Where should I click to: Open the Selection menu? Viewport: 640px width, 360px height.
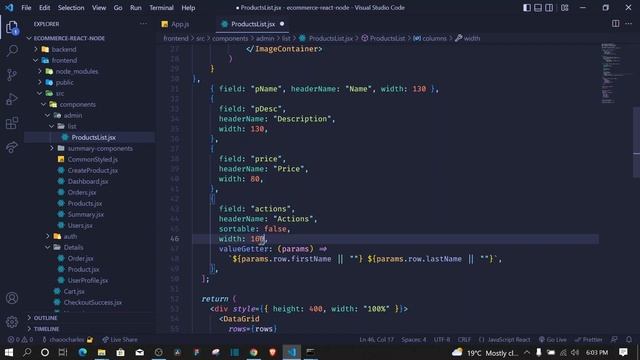pyautogui.click(x=71, y=8)
